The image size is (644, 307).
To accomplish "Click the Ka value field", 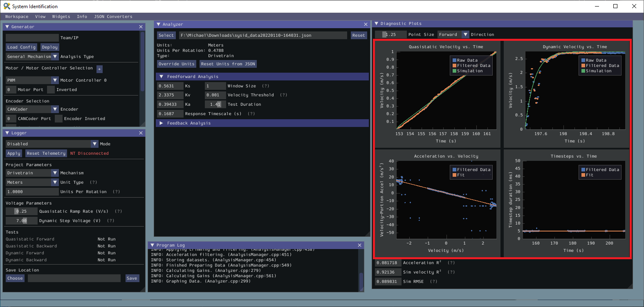I will (170, 105).
